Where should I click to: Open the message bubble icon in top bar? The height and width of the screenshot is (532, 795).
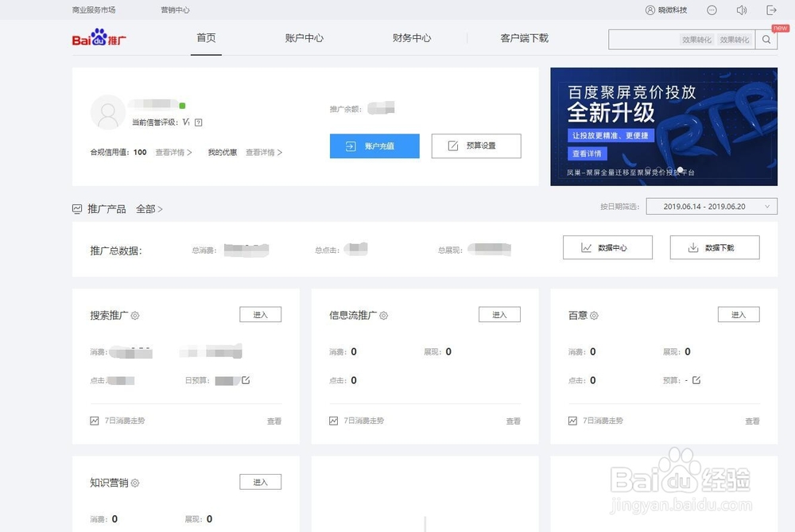pyautogui.click(x=712, y=10)
